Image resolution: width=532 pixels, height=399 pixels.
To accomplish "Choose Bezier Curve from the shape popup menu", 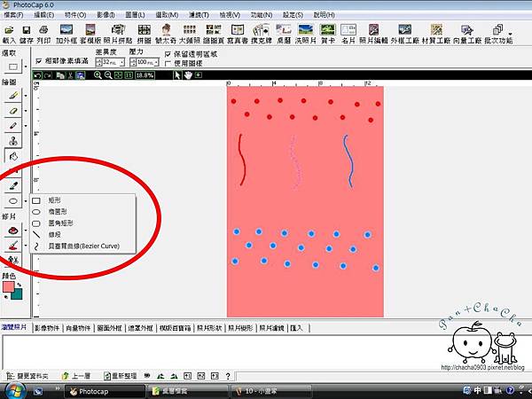I will [x=82, y=246].
